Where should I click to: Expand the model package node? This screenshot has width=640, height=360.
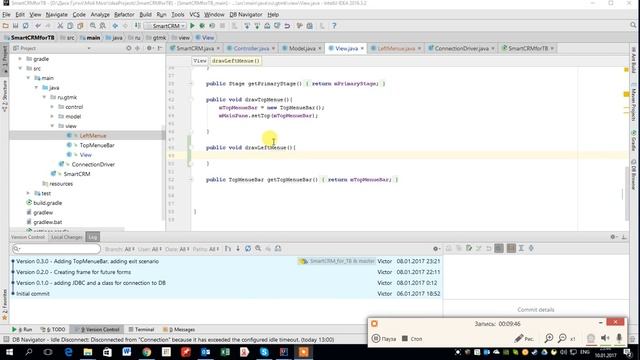click(52, 116)
